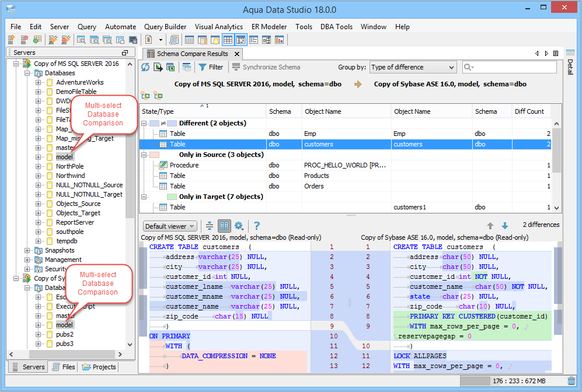
Task: Click the search input field
Action: click(513, 67)
